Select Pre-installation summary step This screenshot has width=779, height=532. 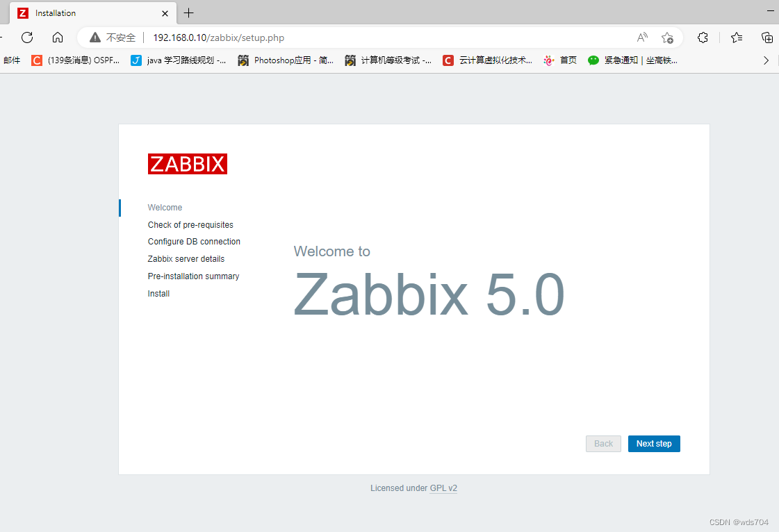click(x=193, y=276)
